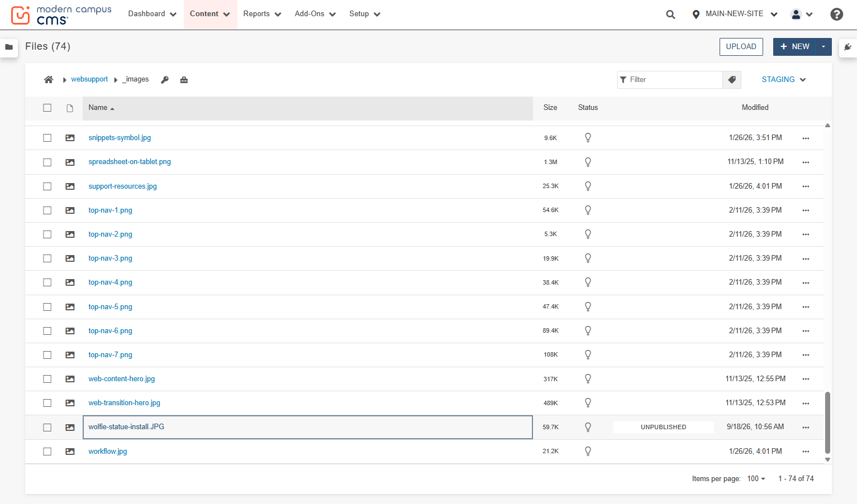Viewport: 857px width, 504px height.
Task: Click the Modern Campus CMS logo
Action: click(x=61, y=15)
